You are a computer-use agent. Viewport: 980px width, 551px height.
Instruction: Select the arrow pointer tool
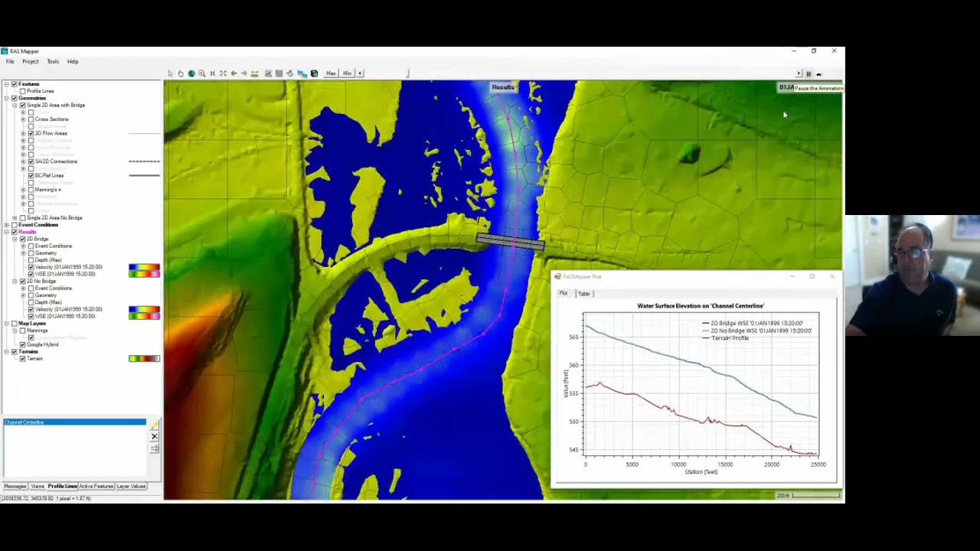(x=171, y=73)
